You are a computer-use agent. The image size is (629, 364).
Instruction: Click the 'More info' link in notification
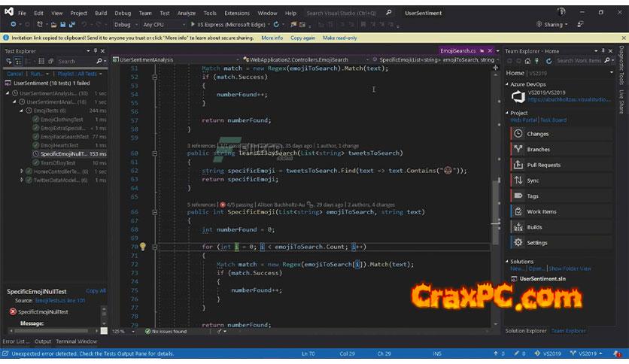coord(272,38)
